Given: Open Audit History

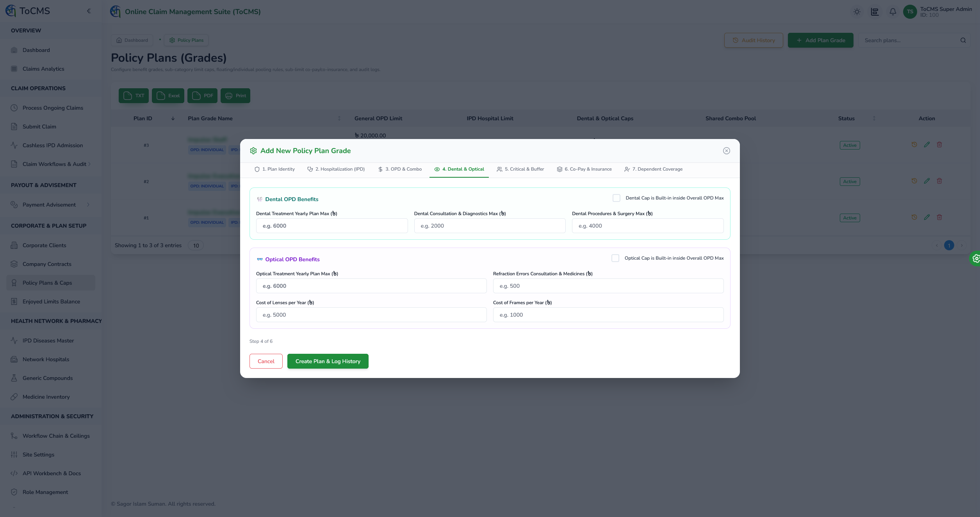Looking at the screenshot, I should [x=754, y=40].
